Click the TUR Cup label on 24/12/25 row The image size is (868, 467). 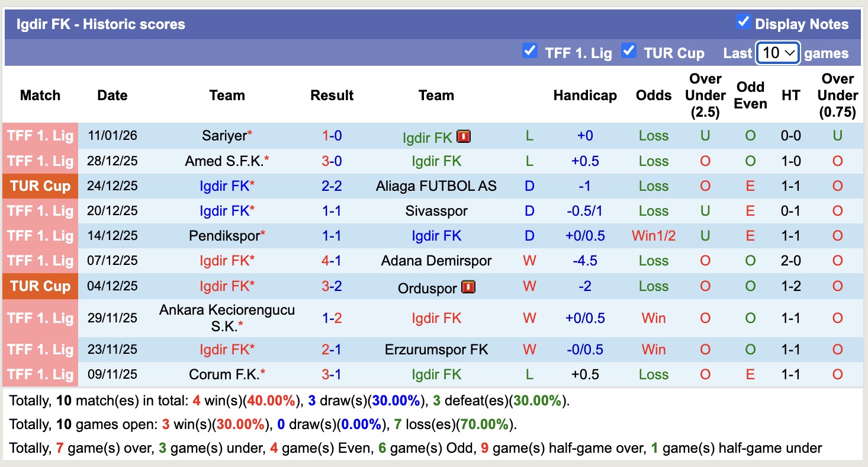pos(40,185)
